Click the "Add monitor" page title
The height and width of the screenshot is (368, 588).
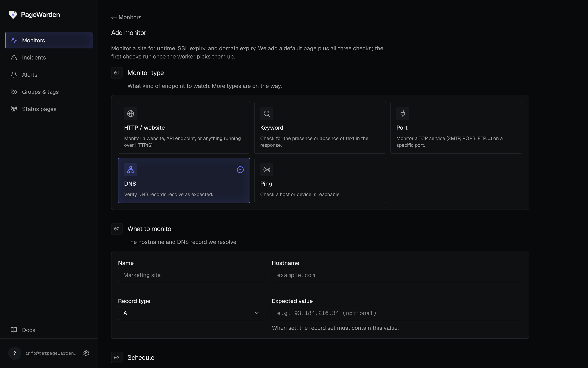pyautogui.click(x=129, y=33)
